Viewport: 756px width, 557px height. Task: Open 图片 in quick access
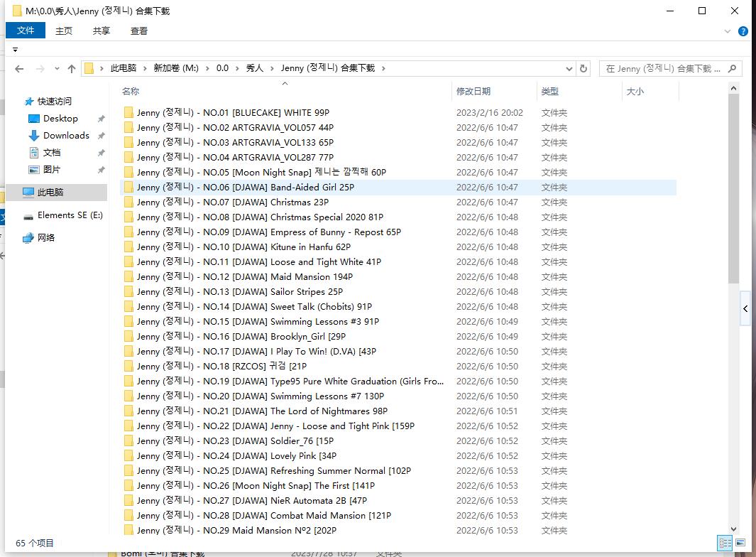point(52,169)
